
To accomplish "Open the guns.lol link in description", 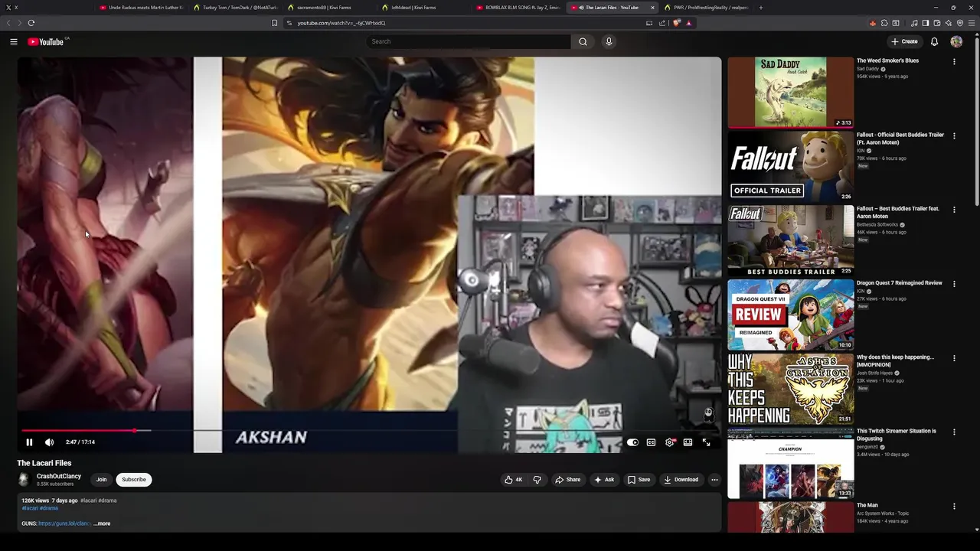I will [x=65, y=523].
